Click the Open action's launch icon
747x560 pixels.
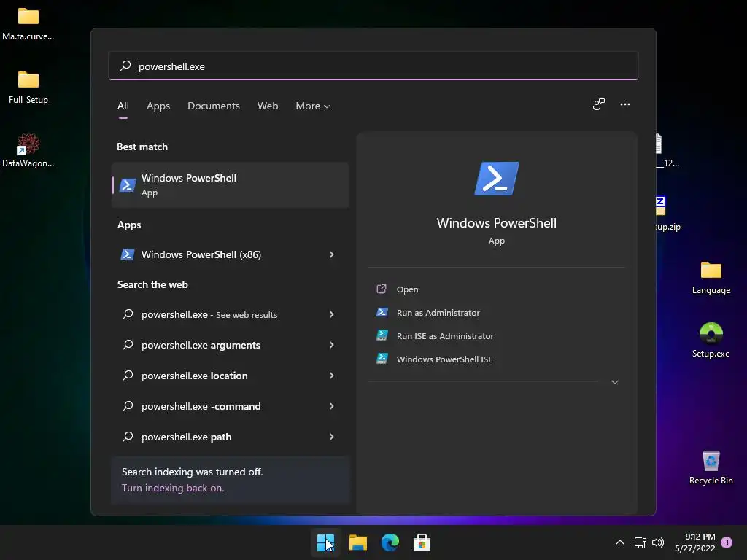(x=382, y=289)
